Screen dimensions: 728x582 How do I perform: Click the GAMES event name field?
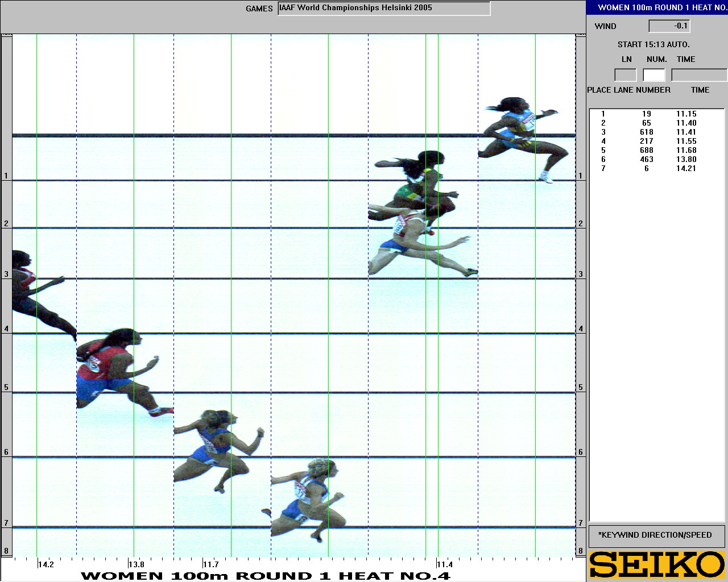point(384,9)
